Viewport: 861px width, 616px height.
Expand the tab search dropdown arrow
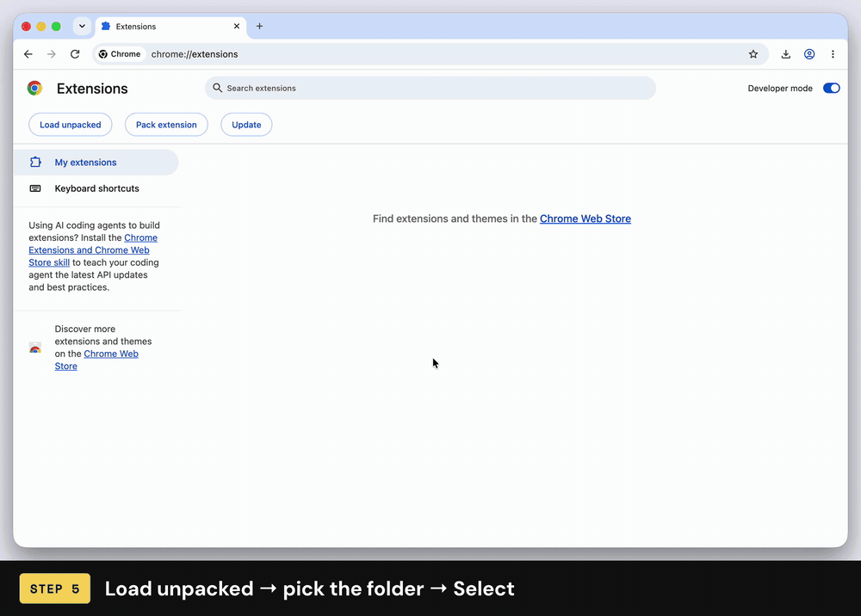82,27
